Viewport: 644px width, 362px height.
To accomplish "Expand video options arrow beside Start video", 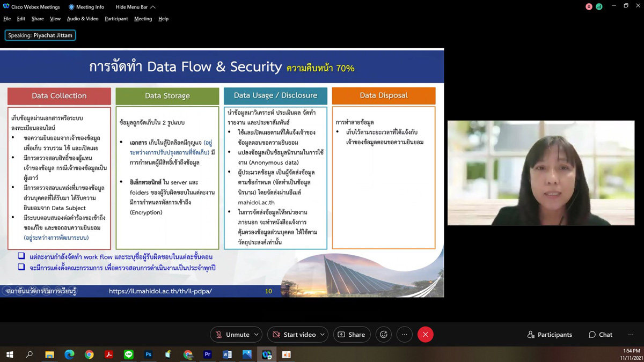I will [322, 335].
